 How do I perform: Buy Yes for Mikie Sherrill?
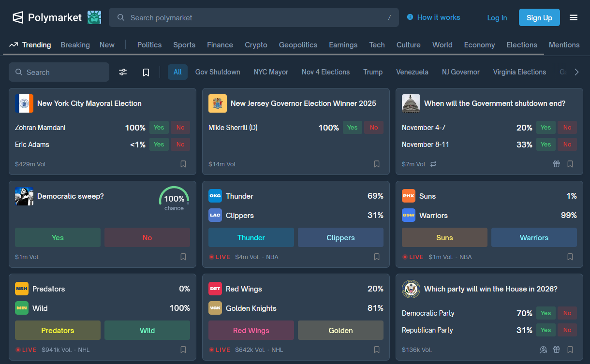(352, 128)
